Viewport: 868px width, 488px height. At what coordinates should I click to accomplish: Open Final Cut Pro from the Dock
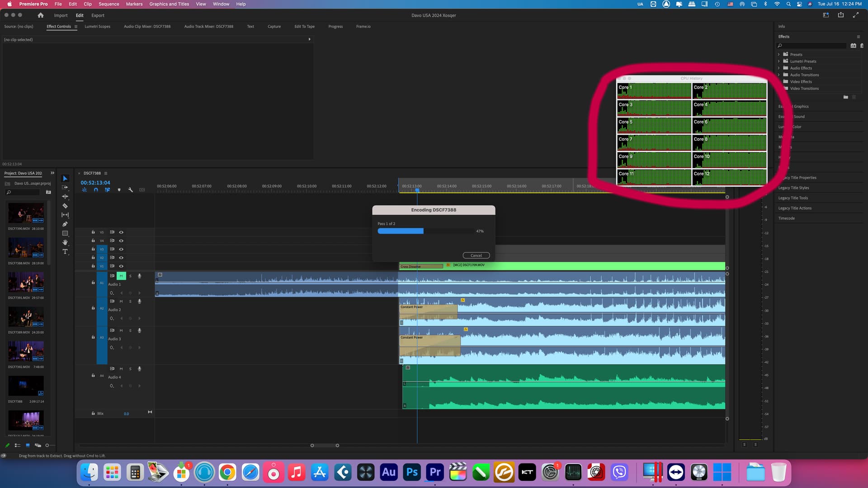(458, 472)
